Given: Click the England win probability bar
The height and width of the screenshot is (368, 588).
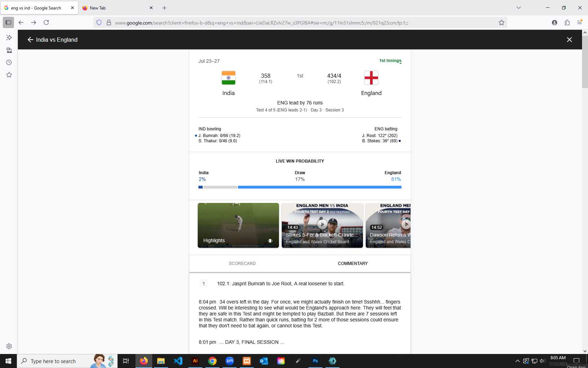Looking at the screenshot, I should click(x=320, y=187).
